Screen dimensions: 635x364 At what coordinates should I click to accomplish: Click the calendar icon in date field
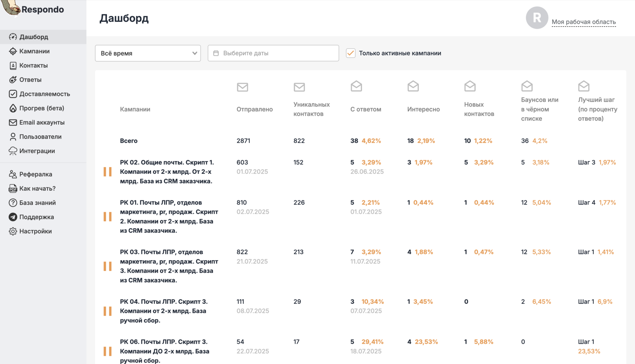click(216, 53)
